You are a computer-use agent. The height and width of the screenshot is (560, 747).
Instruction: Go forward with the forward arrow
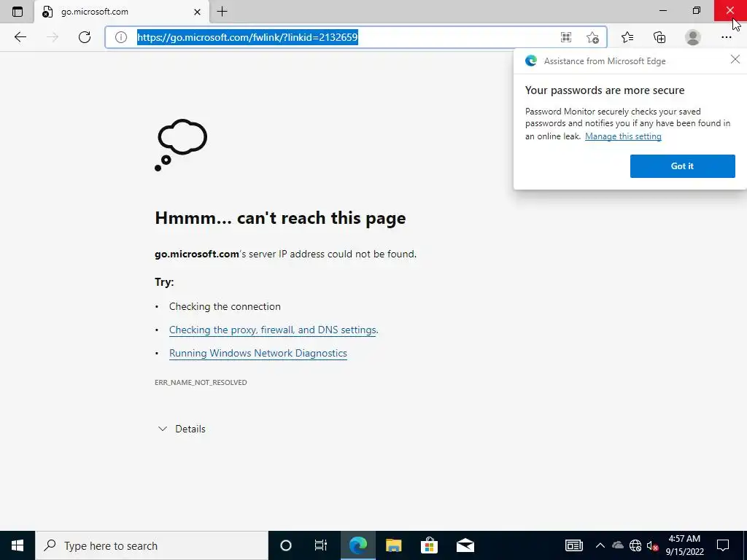pos(53,37)
